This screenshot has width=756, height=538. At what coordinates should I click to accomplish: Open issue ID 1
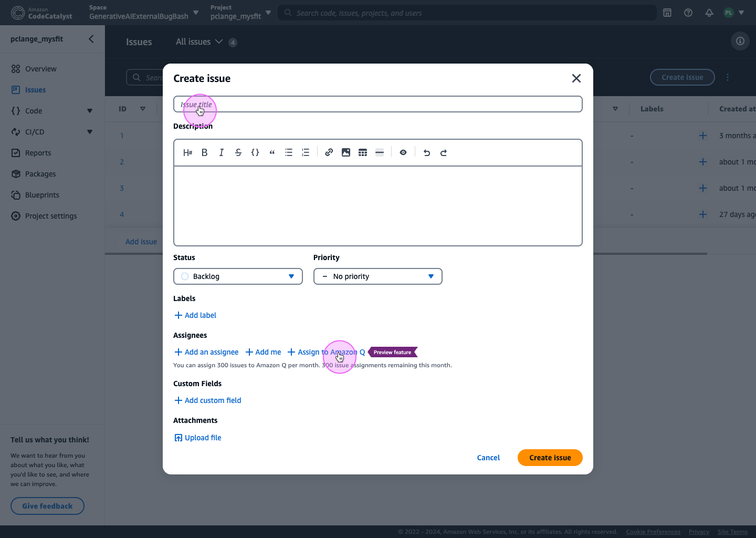(122, 136)
